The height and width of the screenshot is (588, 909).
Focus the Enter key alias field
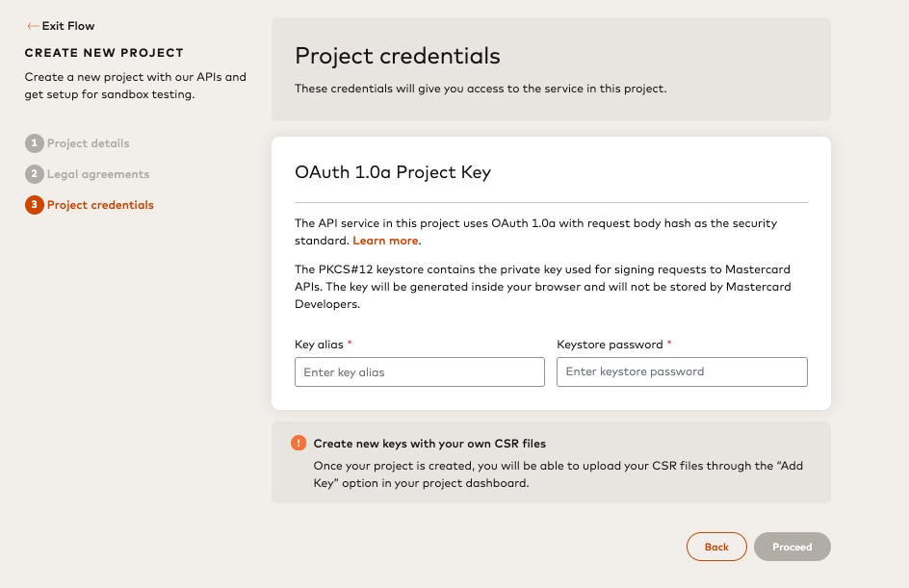419,372
